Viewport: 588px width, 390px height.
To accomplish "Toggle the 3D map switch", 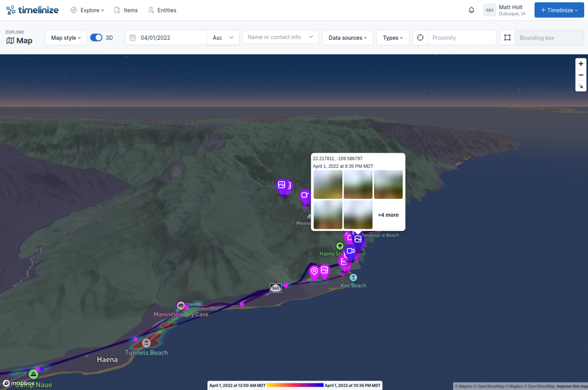I will (96, 38).
